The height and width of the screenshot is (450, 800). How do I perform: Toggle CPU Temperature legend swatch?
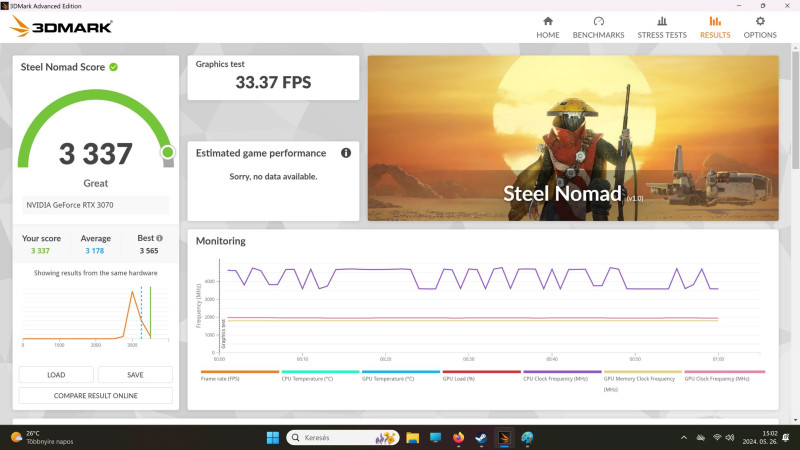tap(320, 372)
